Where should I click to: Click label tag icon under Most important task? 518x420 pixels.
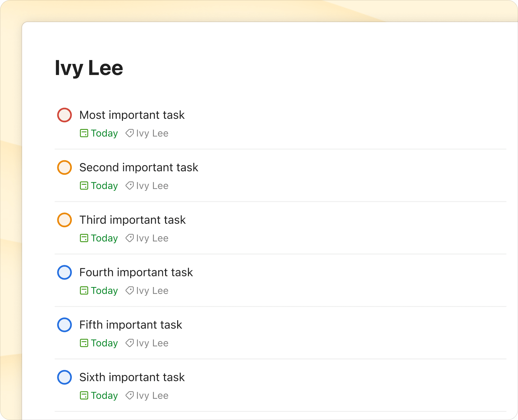click(x=129, y=133)
